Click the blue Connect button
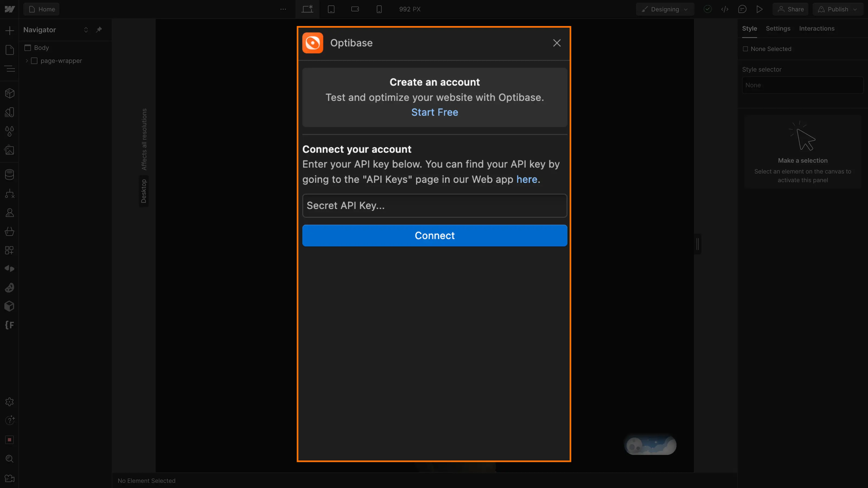The image size is (868, 488). tap(435, 235)
